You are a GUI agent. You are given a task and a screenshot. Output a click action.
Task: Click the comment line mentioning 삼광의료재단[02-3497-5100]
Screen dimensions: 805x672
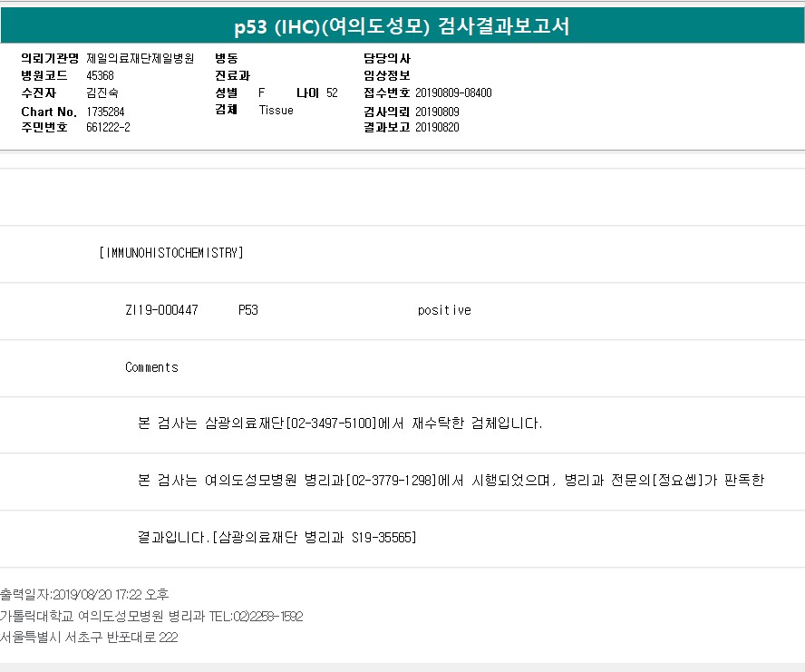pyautogui.click(x=340, y=424)
